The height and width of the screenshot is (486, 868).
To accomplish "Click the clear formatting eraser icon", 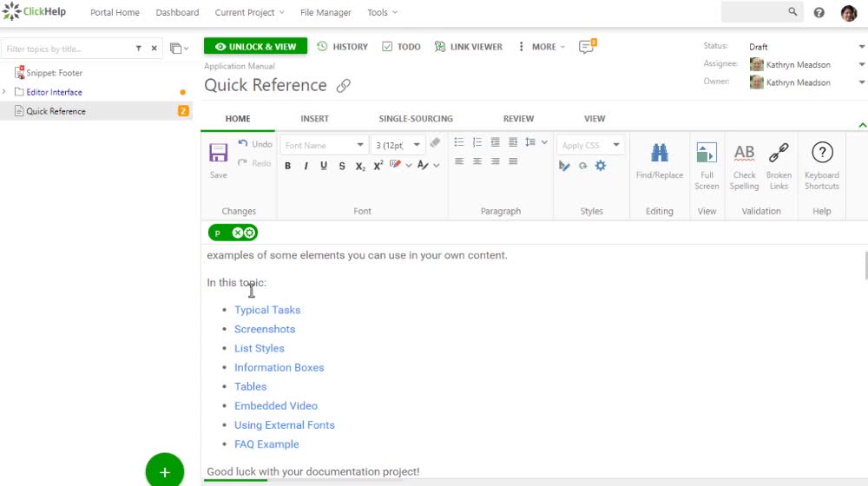I will coord(435,143).
